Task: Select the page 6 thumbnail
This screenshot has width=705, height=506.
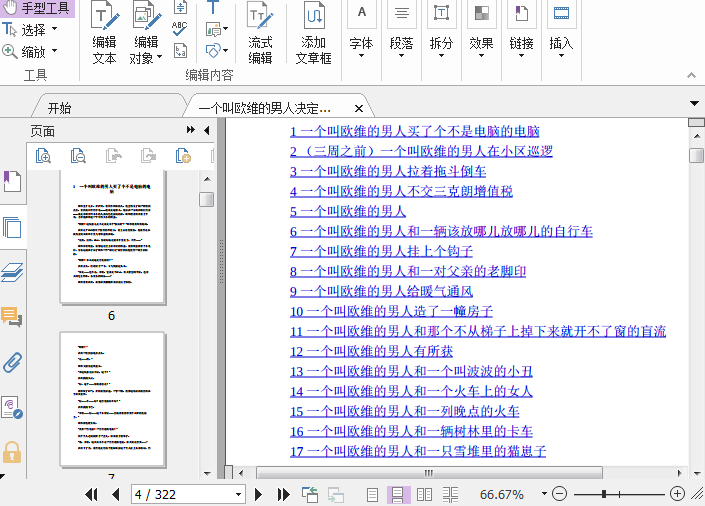Action: (x=112, y=237)
